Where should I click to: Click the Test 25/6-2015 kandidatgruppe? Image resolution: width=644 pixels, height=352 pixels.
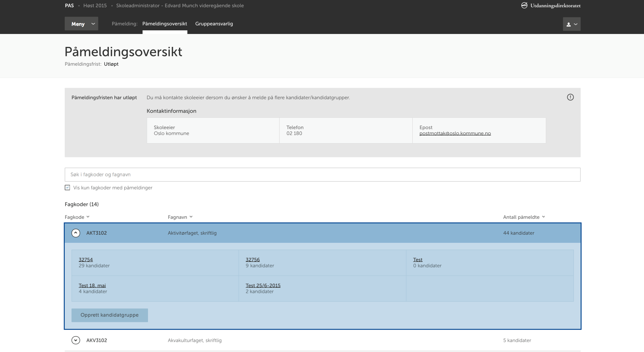tap(263, 285)
